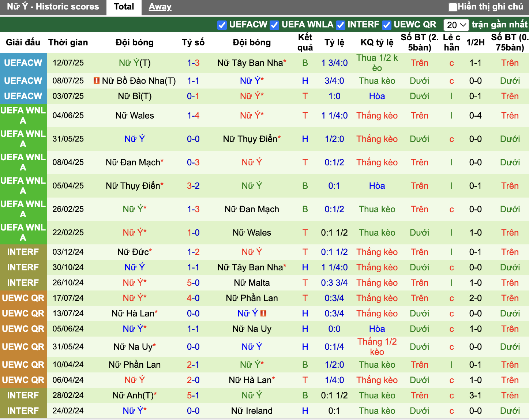Screen dimensions: 529x420
Task: Click the Thời gian column header
Action: point(68,42)
